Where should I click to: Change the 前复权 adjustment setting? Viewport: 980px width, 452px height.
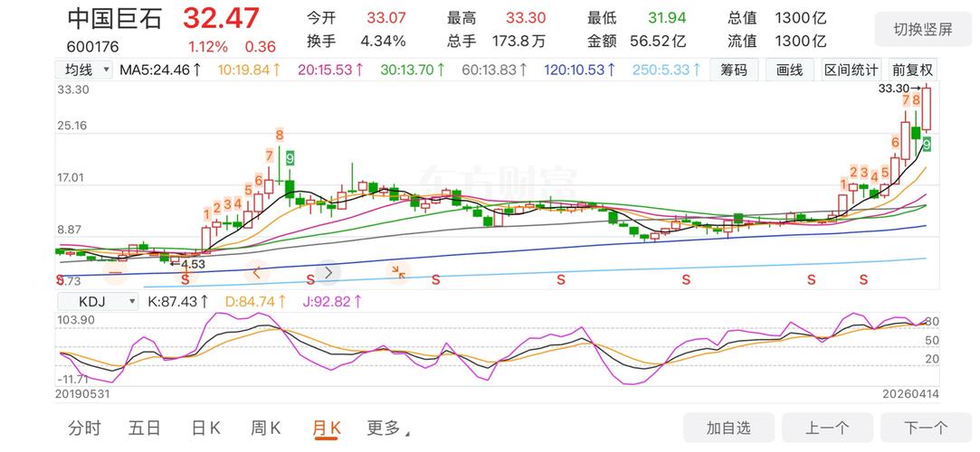(912, 70)
